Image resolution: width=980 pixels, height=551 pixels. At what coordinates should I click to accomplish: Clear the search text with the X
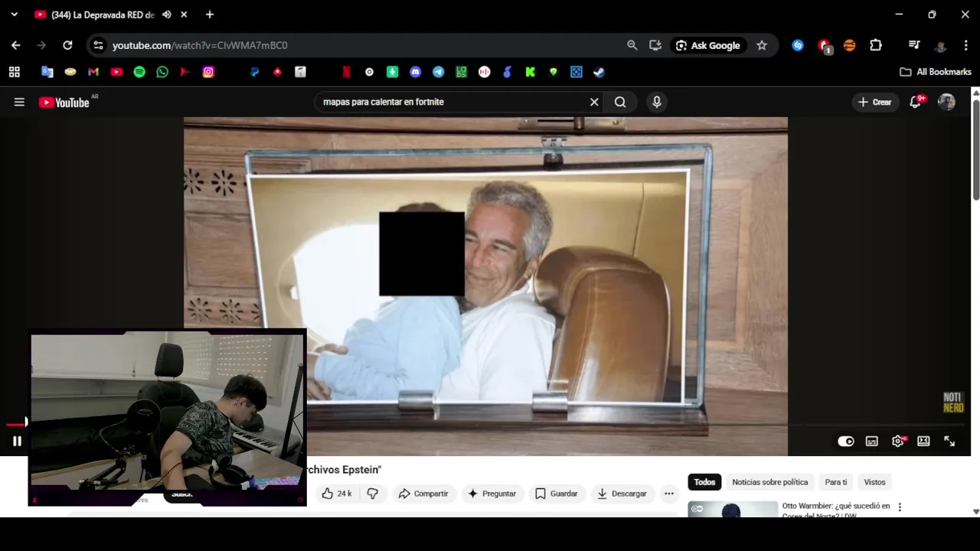[x=594, y=102]
